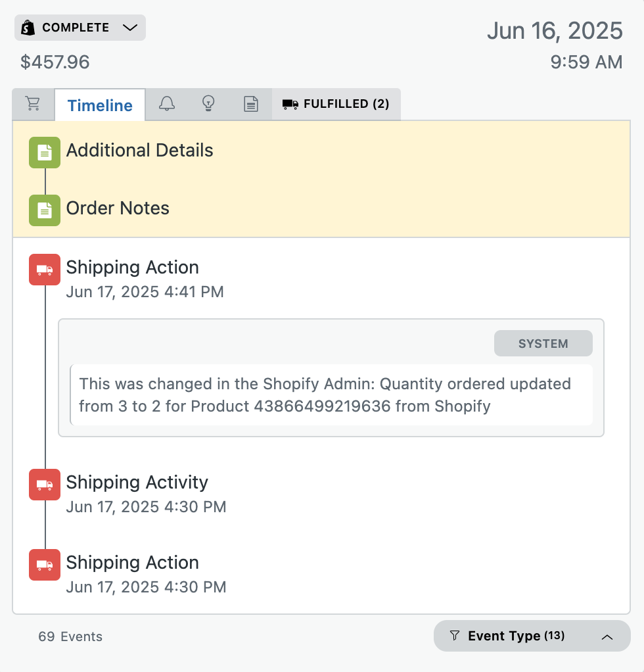Click the Order Notes green document icon

tap(45, 210)
